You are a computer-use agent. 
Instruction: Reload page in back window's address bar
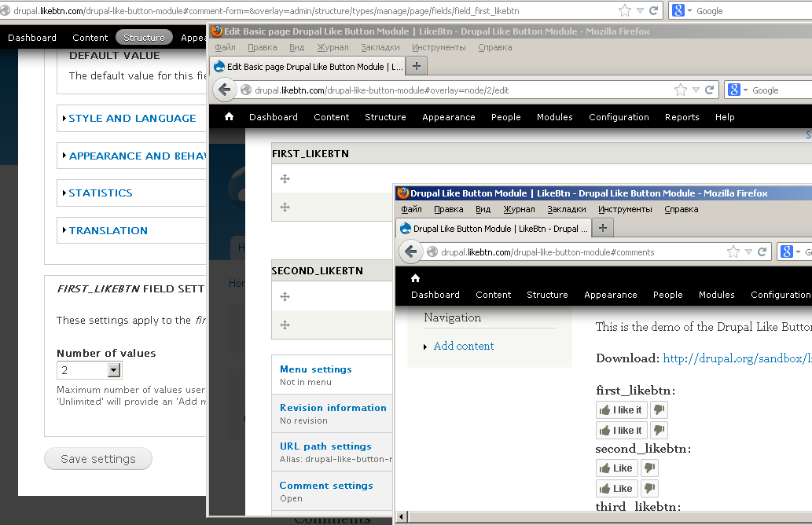[653, 10]
